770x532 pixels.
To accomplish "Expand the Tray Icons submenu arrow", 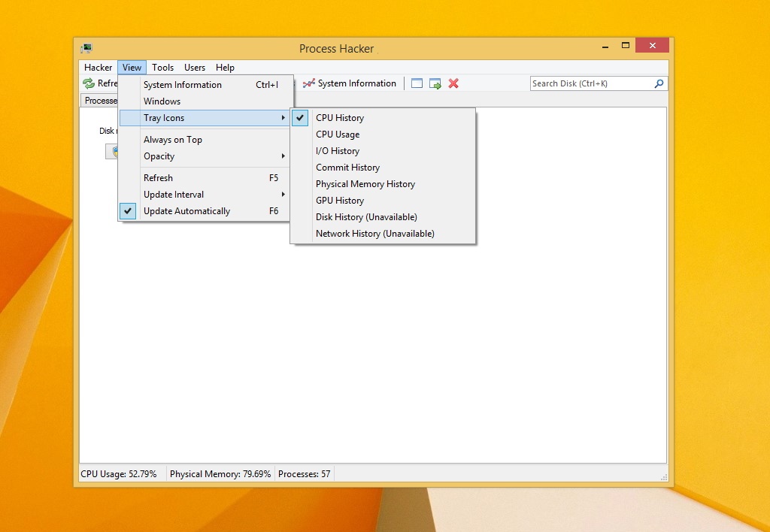I will (x=283, y=118).
